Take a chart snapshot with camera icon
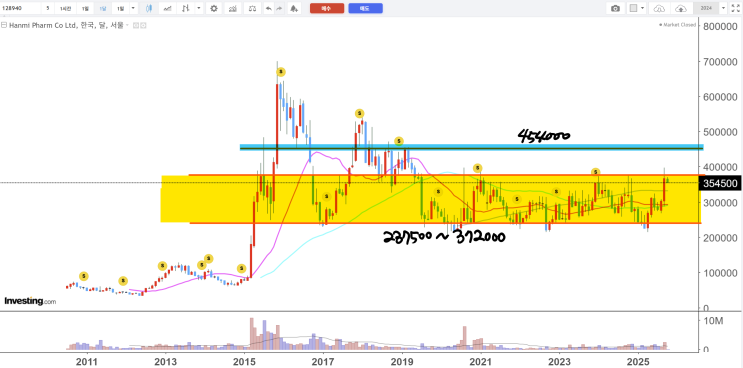Image resolution: width=743 pixels, height=368 pixels. (615, 8)
